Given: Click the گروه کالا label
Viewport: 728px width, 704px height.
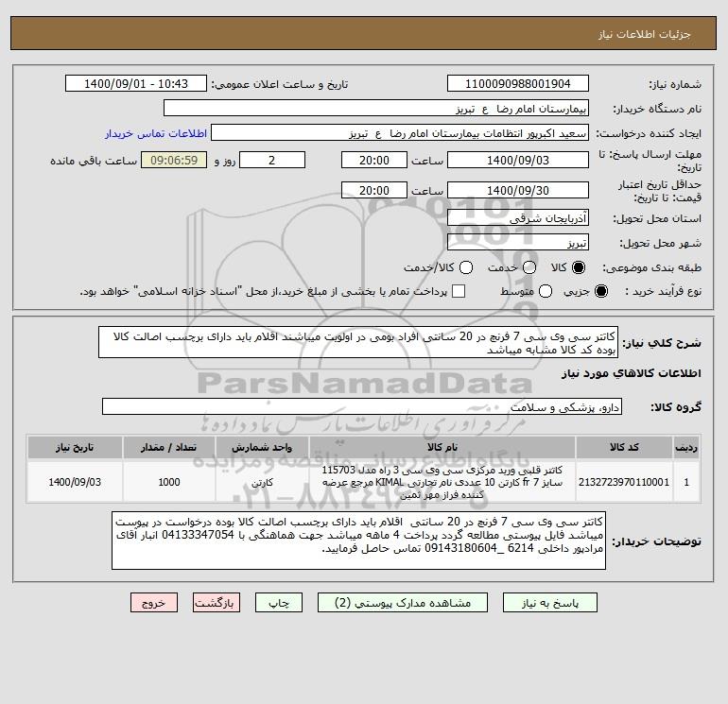Looking at the screenshot, I should [676, 407].
